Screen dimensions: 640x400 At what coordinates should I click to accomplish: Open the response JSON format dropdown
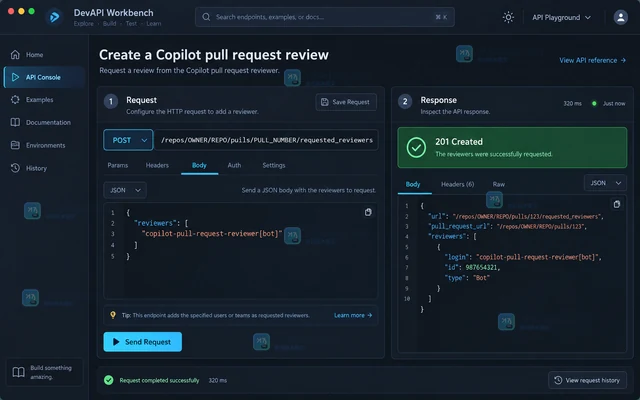click(605, 183)
